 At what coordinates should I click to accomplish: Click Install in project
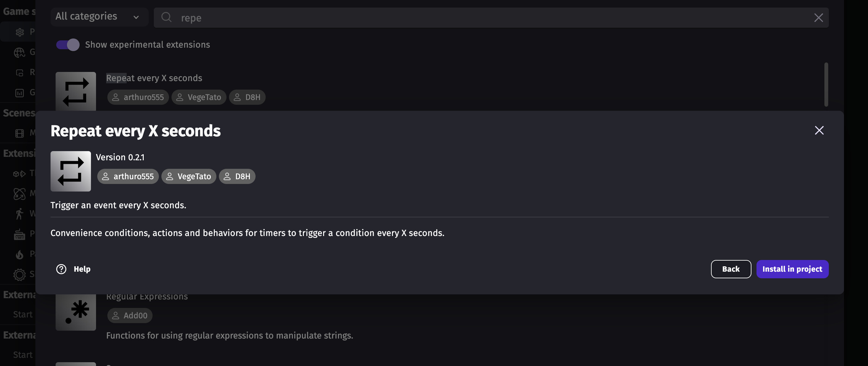pyautogui.click(x=792, y=269)
